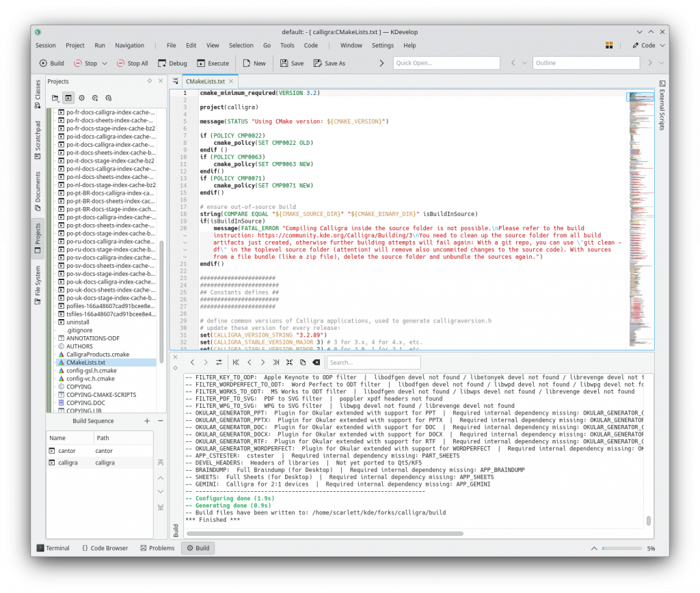
Task: Go to previous output in Build panel
Action: pyautogui.click(x=192, y=362)
